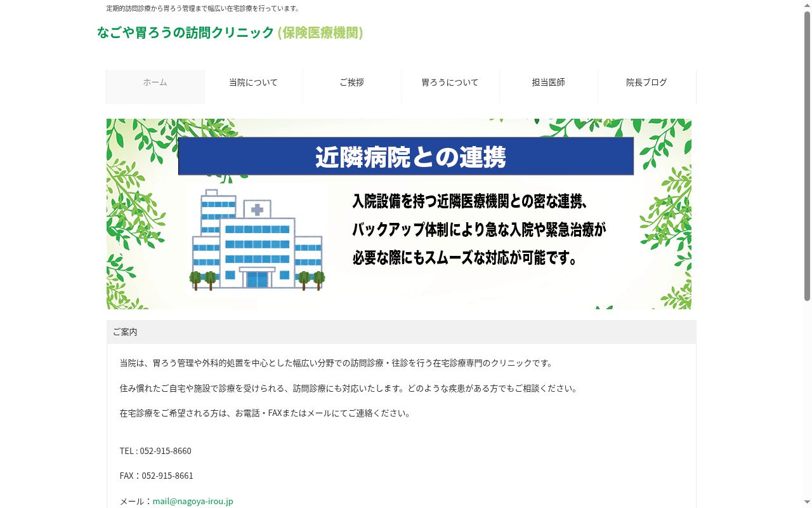Click the 定期的訪問診療から胃ろう管理 tagline text
This screenshot has width=812, height=508.
click(x=203, y=8)
